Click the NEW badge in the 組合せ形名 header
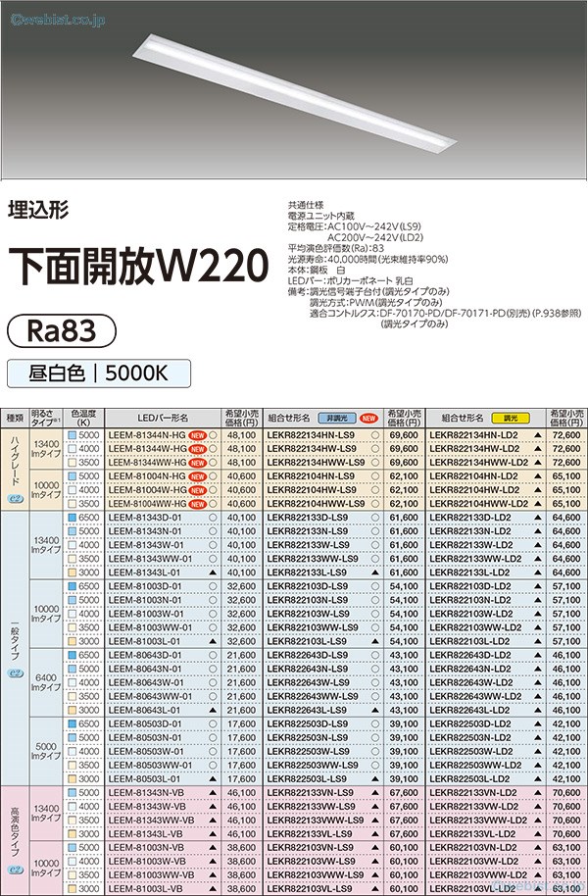The width and height of the screenshot is (588, 896). [369, 418]
